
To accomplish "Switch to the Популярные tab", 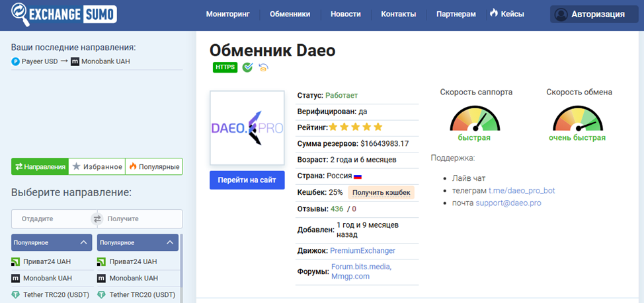I will [x=154, y=166].
